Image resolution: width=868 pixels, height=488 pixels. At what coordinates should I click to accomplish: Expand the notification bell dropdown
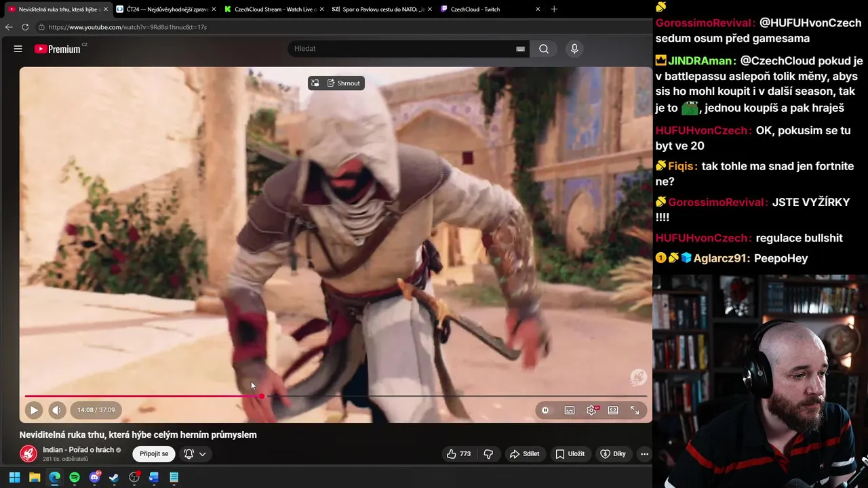195,454
